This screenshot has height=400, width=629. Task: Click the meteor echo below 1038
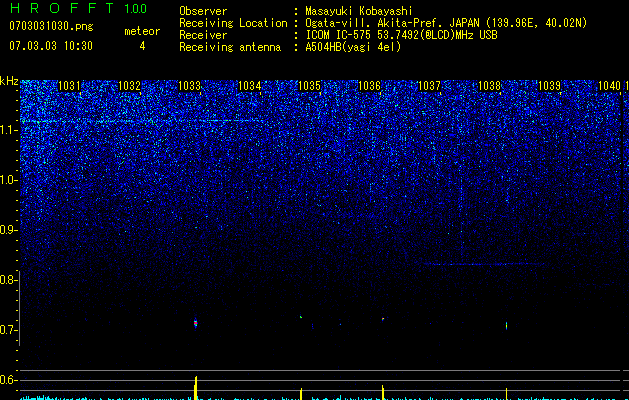coord(506,325)
